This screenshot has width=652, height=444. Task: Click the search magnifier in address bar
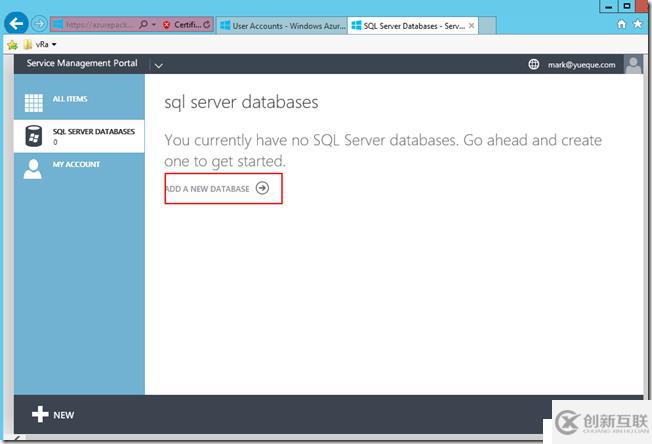coord(143,25)
